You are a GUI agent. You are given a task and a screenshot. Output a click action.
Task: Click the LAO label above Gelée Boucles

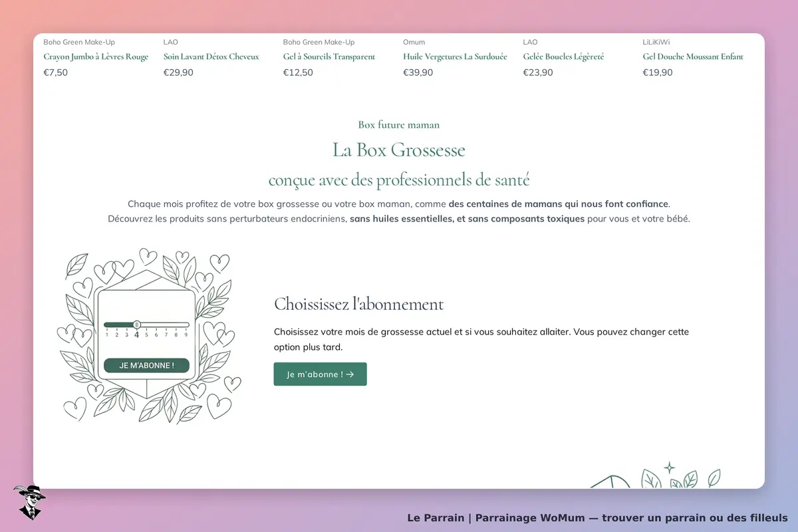pos(530,42)
